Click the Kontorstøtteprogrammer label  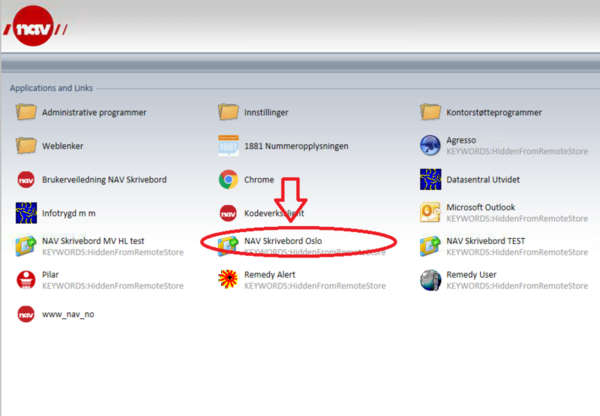tap(494, 113)
